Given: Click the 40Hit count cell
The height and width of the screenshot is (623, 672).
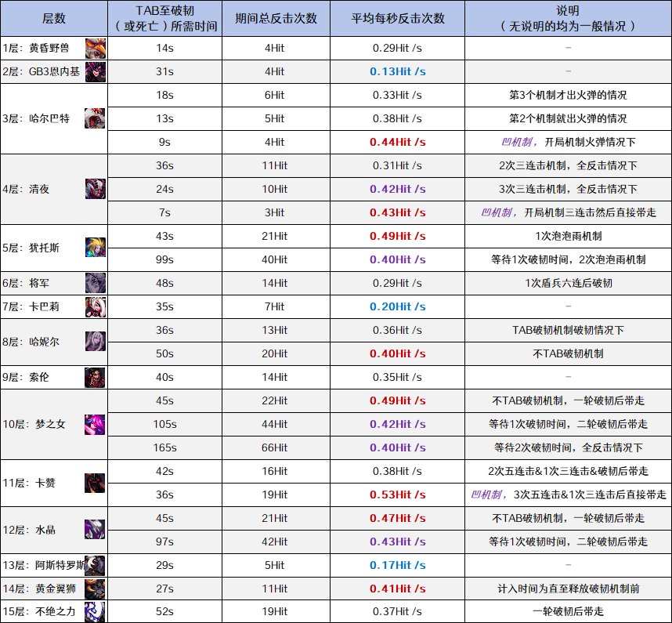Looking at the screenshot, I should pyautogui.click(x=274, y=260).
